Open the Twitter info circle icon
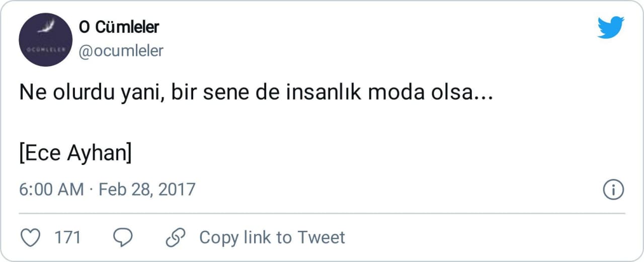This screenshot has width=644, height=262. click(613, 190)
